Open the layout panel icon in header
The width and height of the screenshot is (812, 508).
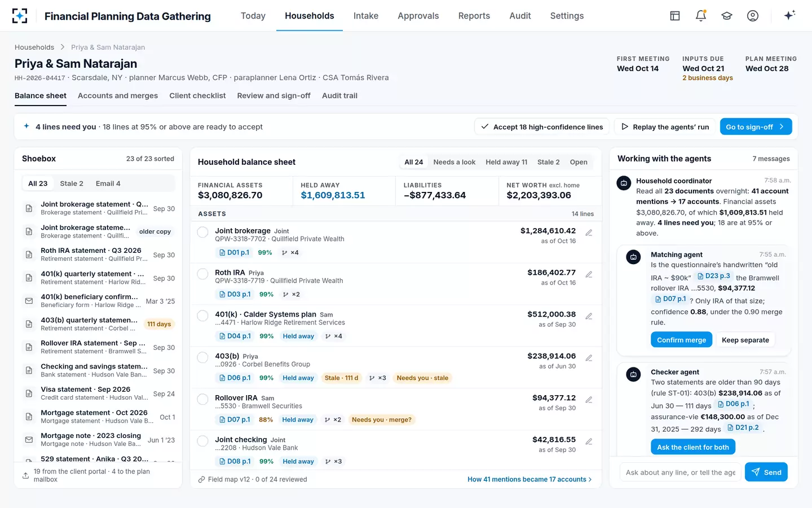(675, 16)
